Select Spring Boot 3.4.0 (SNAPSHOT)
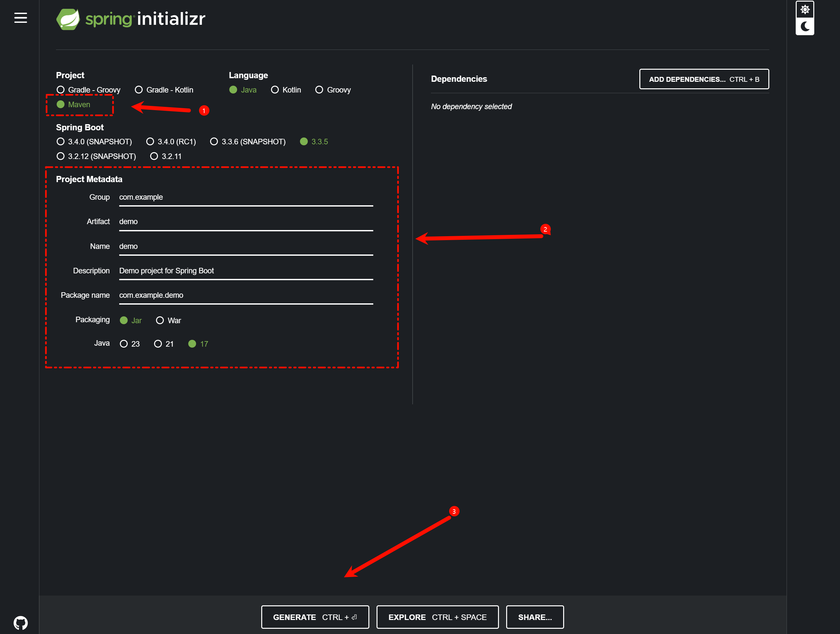Viewport: 840px width, 634px height. pos(94,142)
